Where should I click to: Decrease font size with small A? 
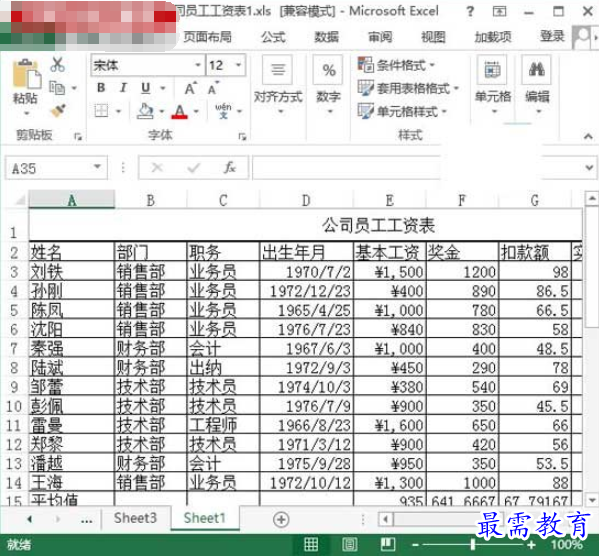tap(213, 88)
